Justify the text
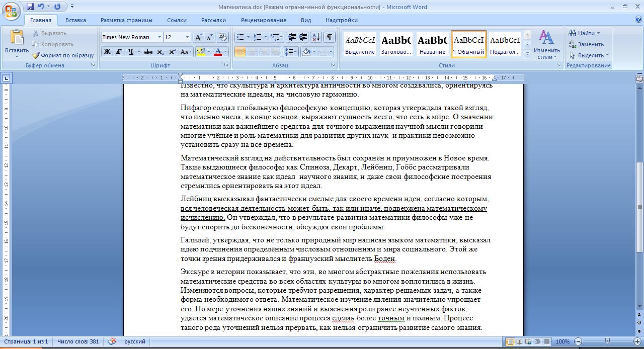The image size is (644, 349). click(276, 52)
